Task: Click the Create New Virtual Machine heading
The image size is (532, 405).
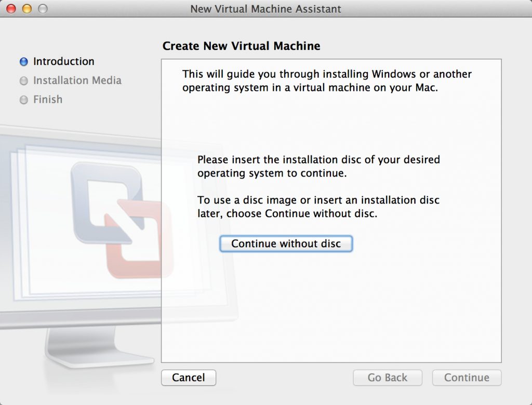Action: pyautogui.click(x=241, y=46)
